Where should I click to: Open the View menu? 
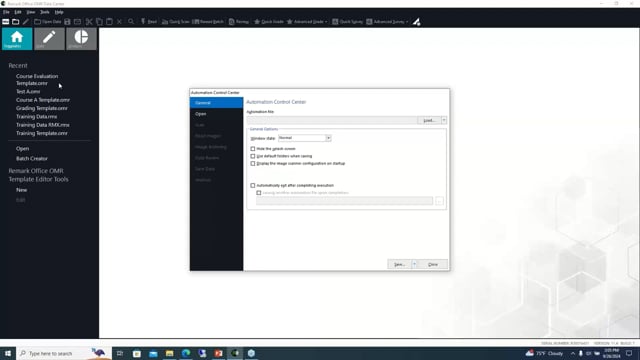click(x=31, y=12)
